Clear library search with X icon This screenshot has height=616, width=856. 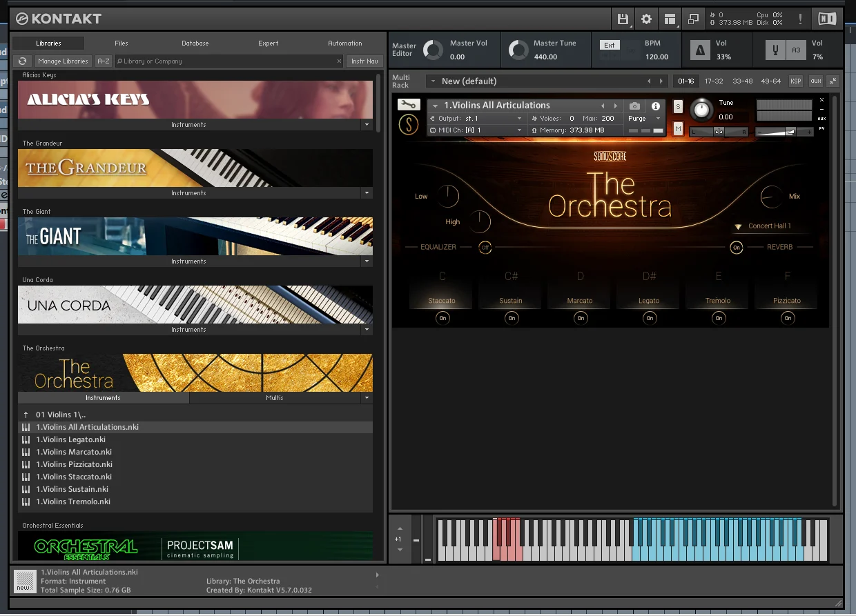click(x=339, y=61)
